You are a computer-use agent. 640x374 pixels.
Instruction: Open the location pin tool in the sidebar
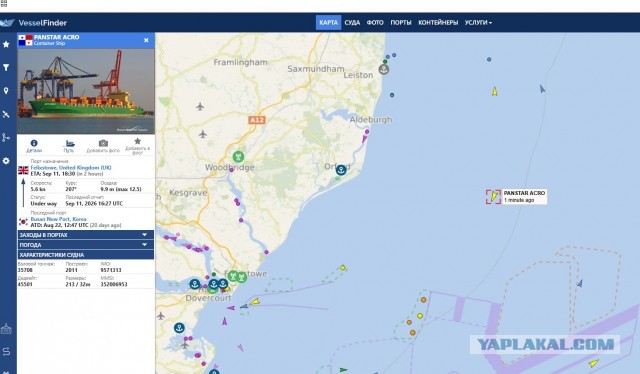click(6, 91)
